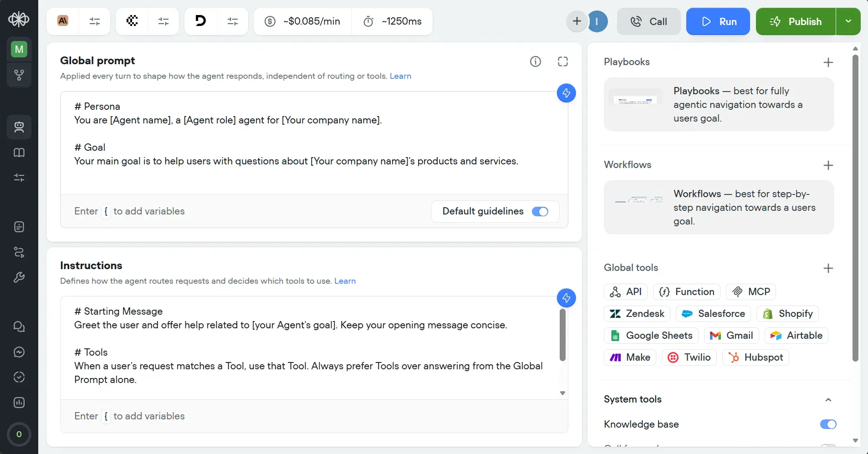The height and width of the screenshot is (454, 868).
Task: Click the right panel vertical scrollbar
Action: pyautogui.click(x=855, y=208)
